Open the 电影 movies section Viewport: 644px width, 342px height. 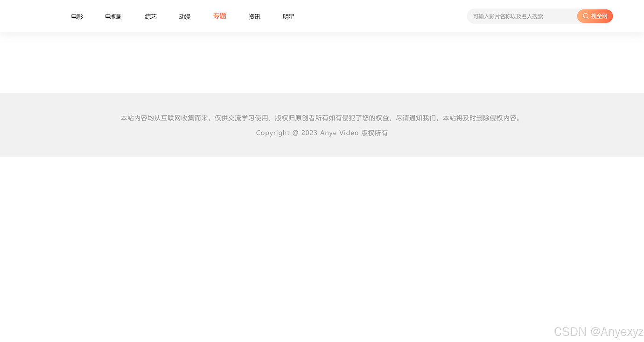(x=77, y=16)
